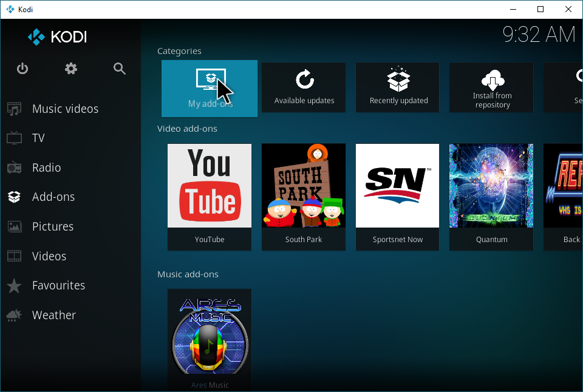Click the power icon in sidebar
The width and height of the screenshot is (583, 392).
coord(22,69)
